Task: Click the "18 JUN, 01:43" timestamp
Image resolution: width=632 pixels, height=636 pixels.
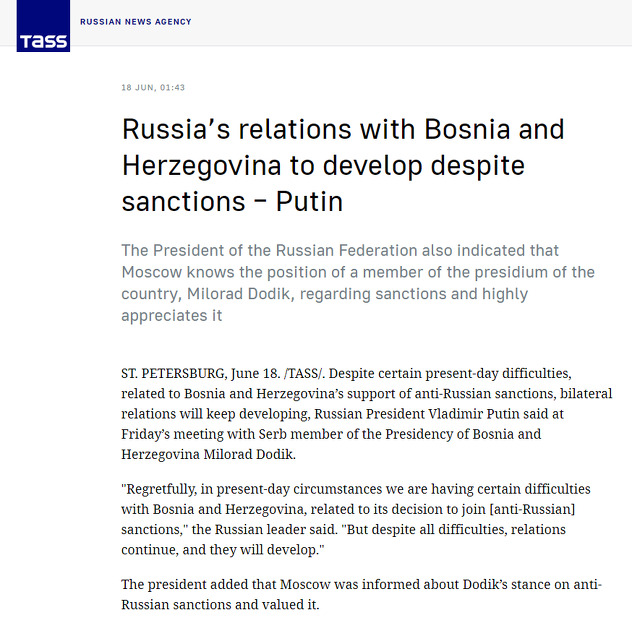Action: click(153, 88)
